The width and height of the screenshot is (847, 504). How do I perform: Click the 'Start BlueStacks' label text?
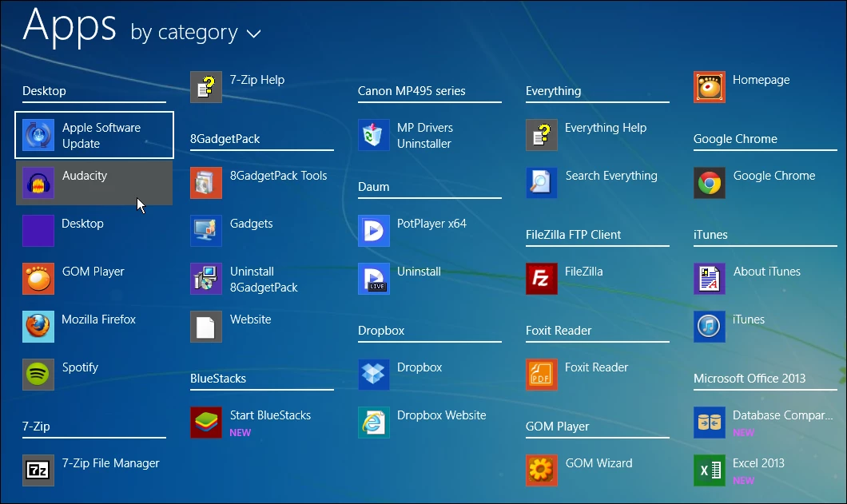point(271,415)
